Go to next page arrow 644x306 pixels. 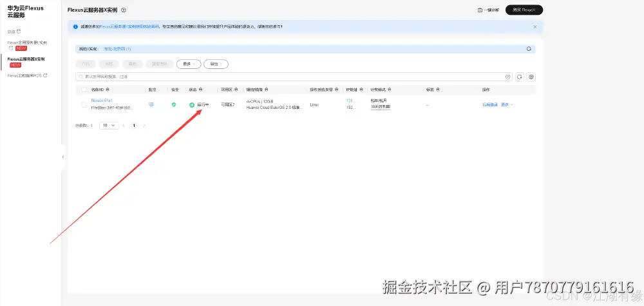pyautogui.click(x=144, y=125)
